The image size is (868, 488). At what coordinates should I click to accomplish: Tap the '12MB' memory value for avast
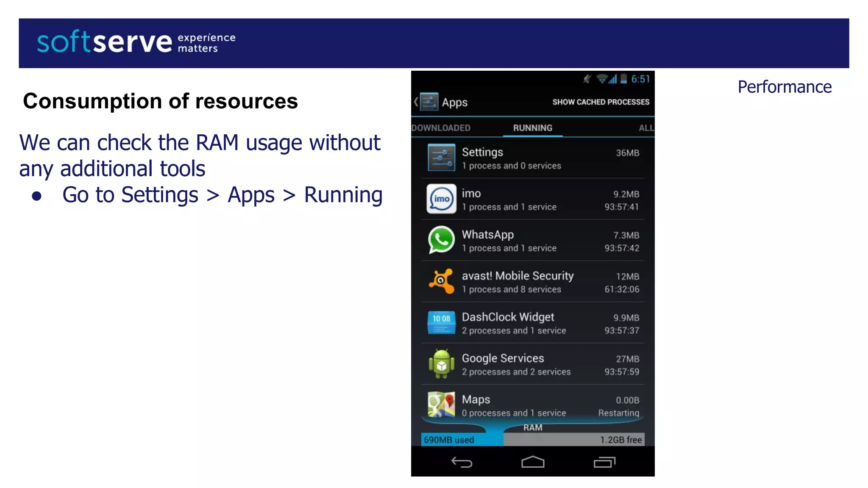point(627,277)
